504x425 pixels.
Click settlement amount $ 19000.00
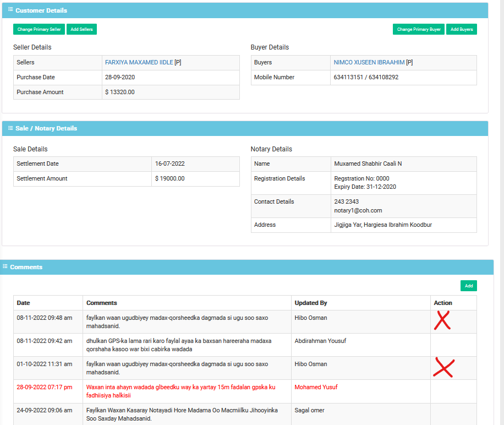pos(169,178)
